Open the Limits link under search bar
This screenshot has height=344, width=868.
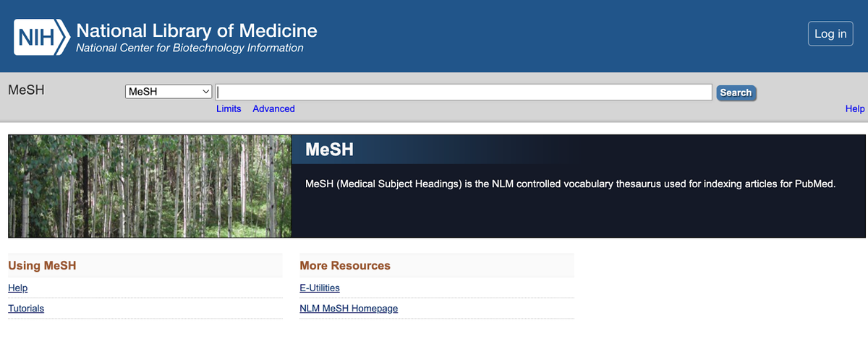pyautogui.click(x=229, y=109)
